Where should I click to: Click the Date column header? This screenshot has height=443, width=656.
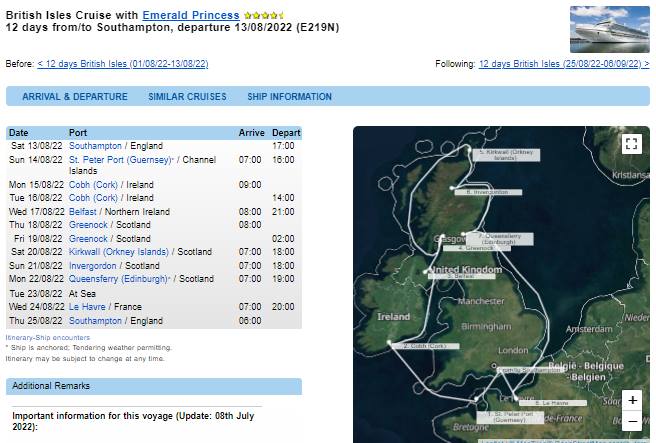18,133
